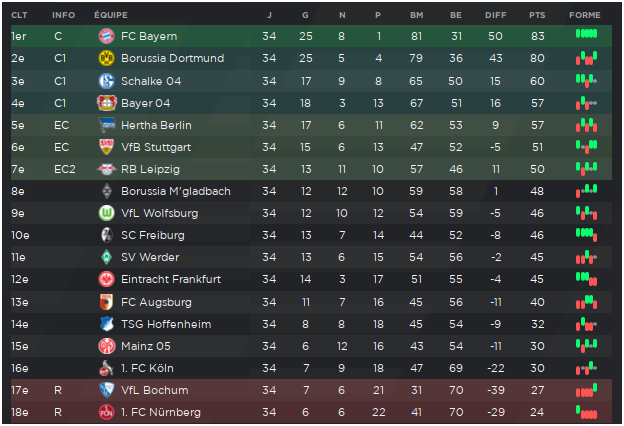The height and width of the screenshot is (426, 624).
Task: Click SC Freiburg's form indicator bars
Action: coord(586,234)
